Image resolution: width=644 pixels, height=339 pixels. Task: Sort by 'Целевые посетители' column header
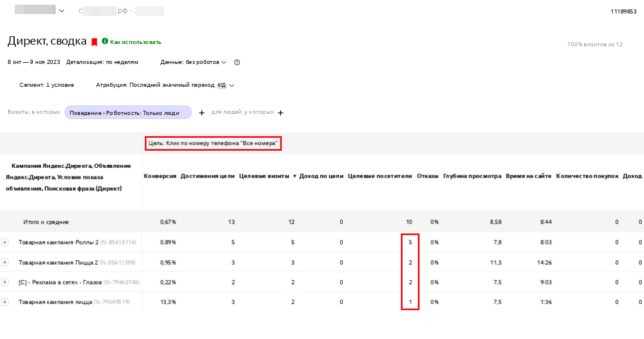[380, 176]
